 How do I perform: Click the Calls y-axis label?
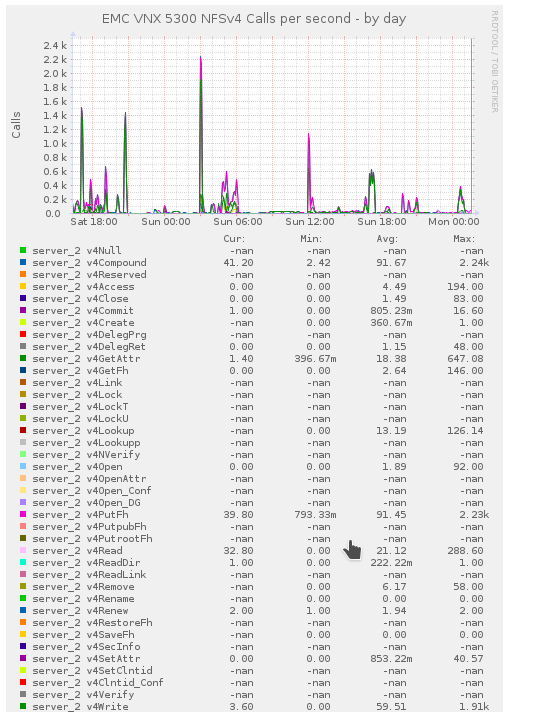pos(16,125)
